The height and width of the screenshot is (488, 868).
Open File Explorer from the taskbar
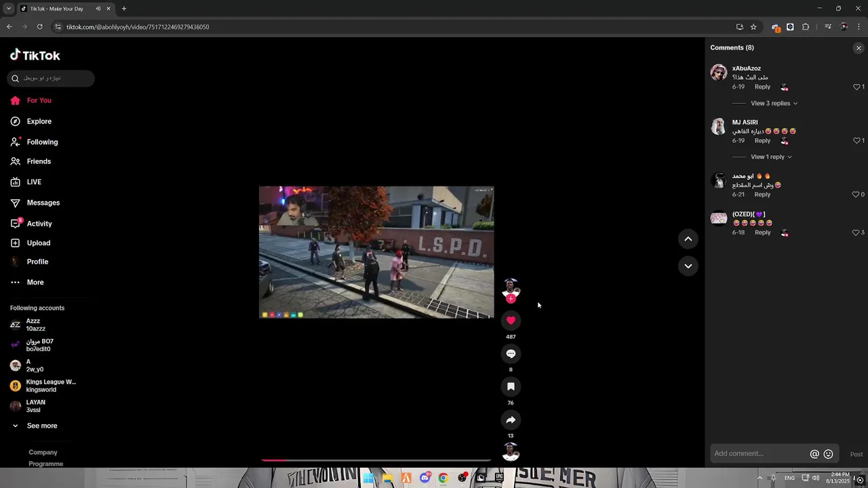pyautogui.click(x=387, y=478)
